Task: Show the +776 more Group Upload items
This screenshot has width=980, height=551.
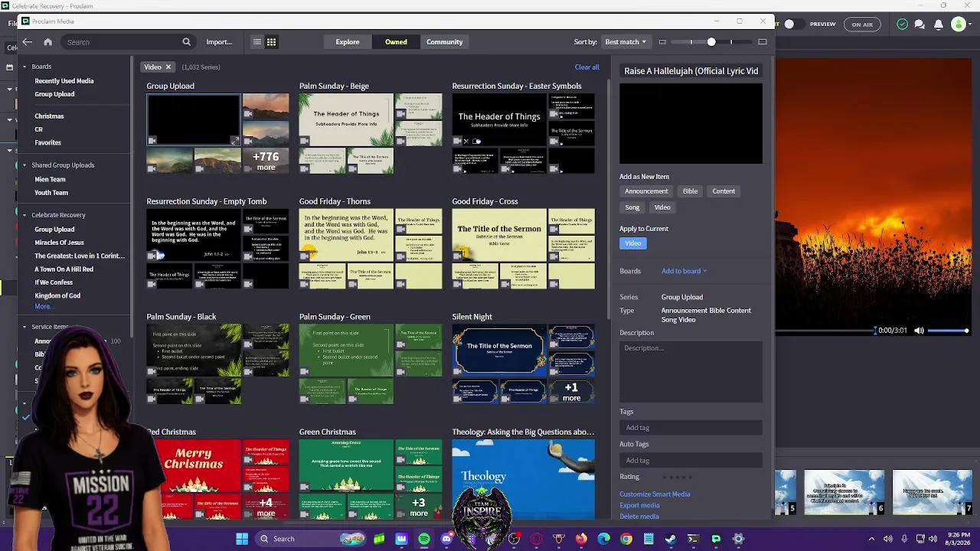Action: point(266,160)
